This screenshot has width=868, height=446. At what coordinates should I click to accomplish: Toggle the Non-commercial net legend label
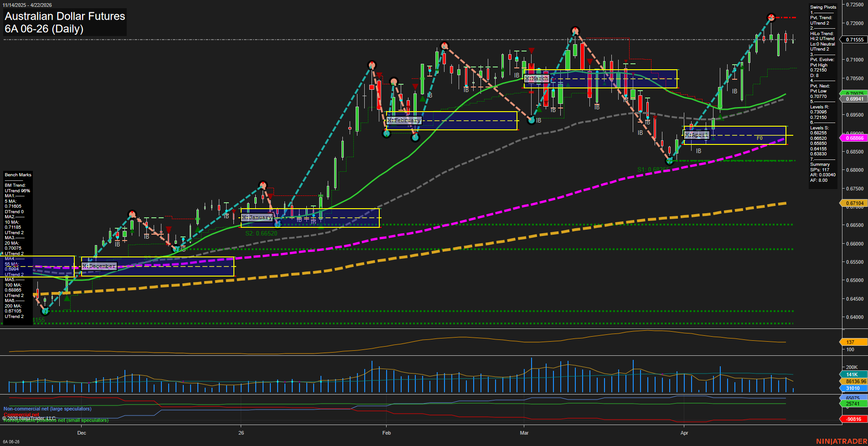[47, 409]
